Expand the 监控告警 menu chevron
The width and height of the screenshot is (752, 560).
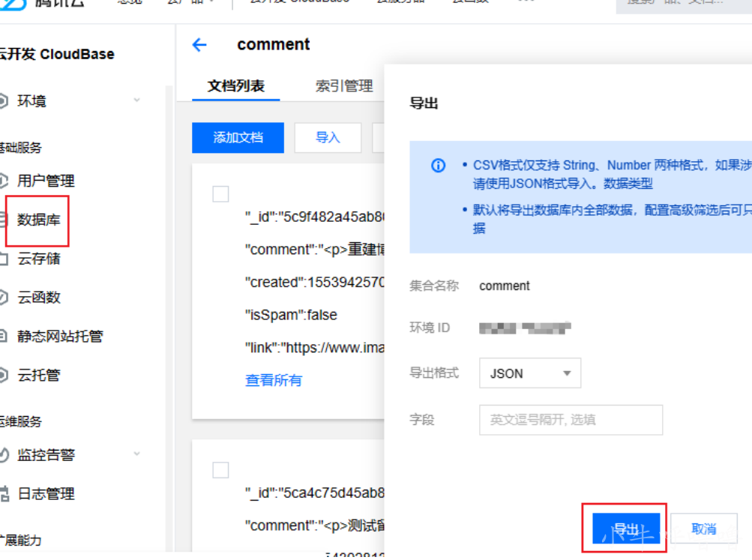(x=136, y=454)
